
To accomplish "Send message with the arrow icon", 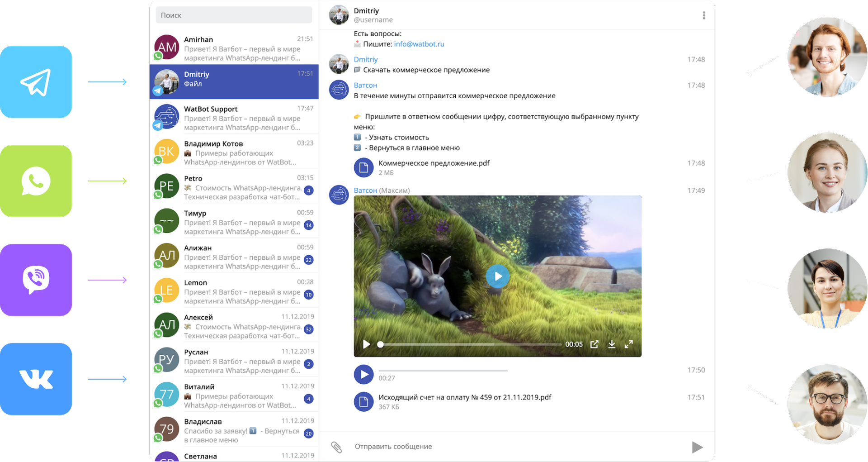I will [x=697, y=447].
